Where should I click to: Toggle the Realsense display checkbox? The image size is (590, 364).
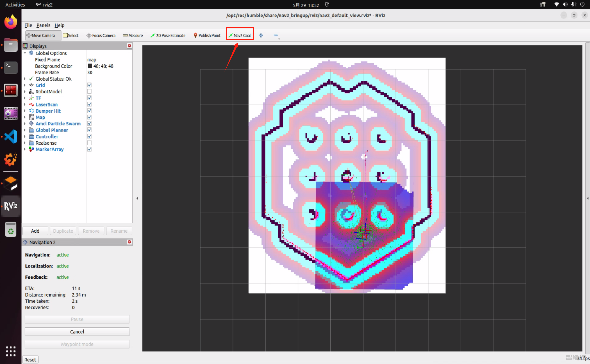89,143
